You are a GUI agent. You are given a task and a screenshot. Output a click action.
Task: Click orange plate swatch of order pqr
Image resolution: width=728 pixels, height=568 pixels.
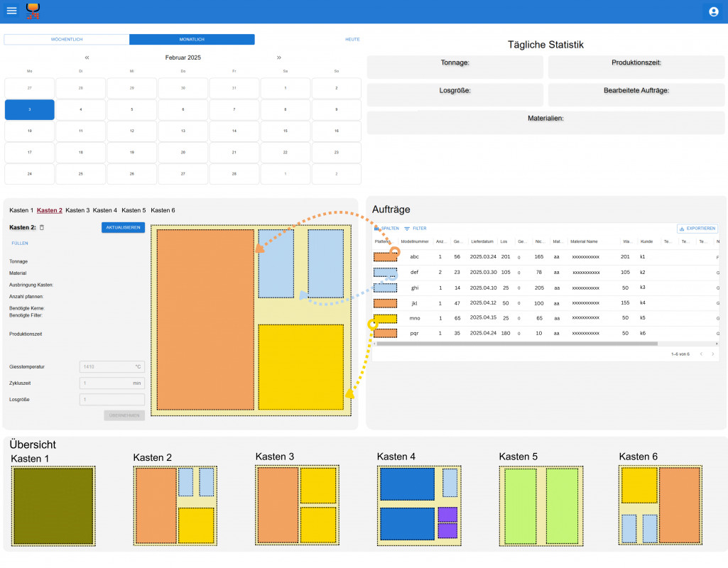386,333
